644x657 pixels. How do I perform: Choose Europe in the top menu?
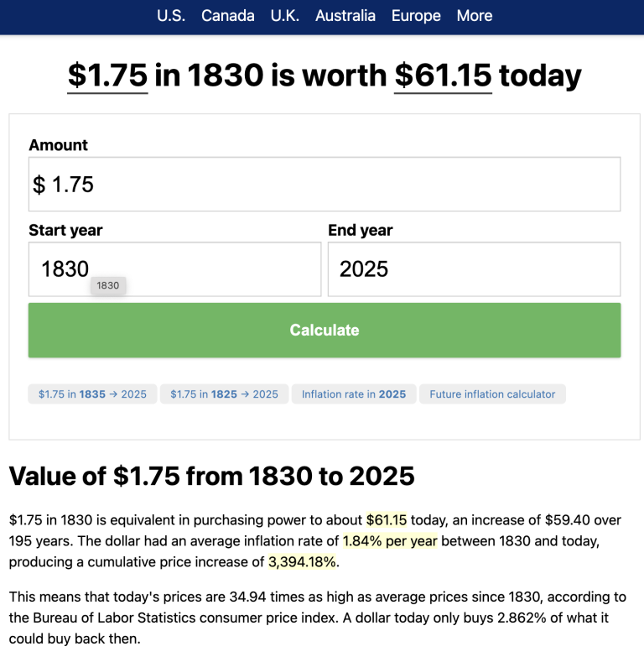point(416,16)
